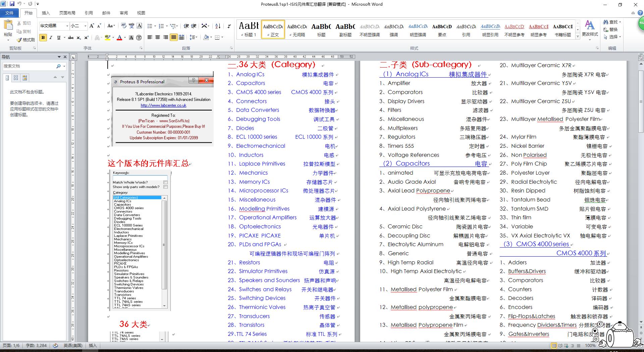Toggle Insert (插入) mode in status bar
This screenshot has width=644, height=352.
(x=93, y=346)
